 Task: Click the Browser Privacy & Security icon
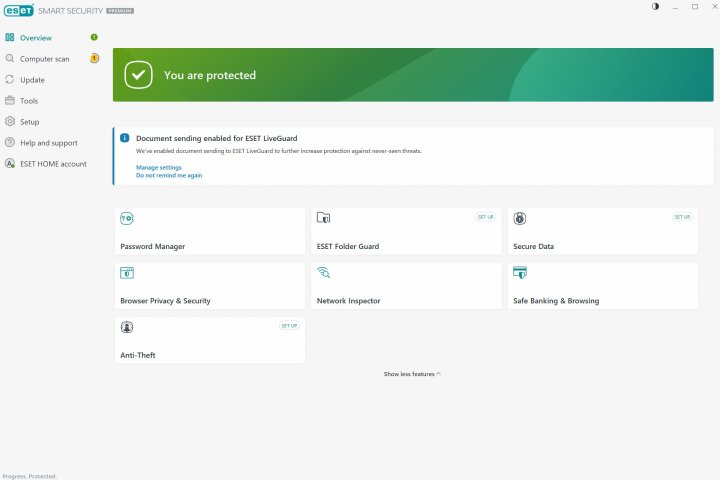[x=127, y=272]
